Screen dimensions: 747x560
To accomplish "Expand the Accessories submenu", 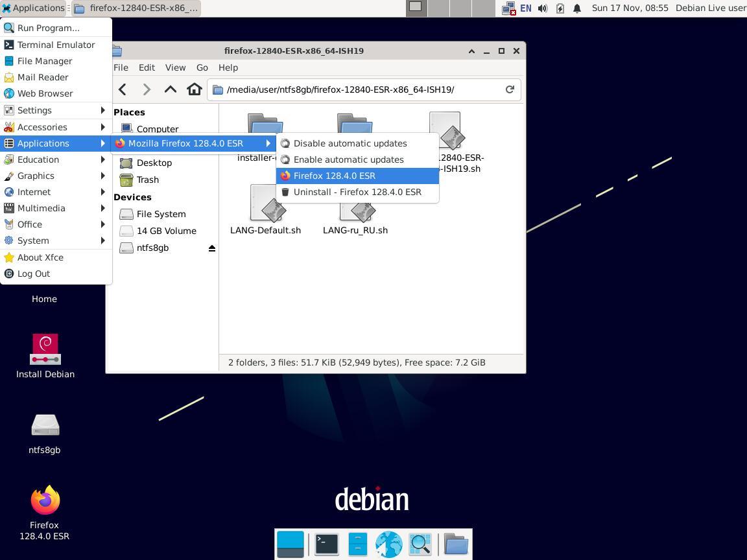I will pos(56,127).
